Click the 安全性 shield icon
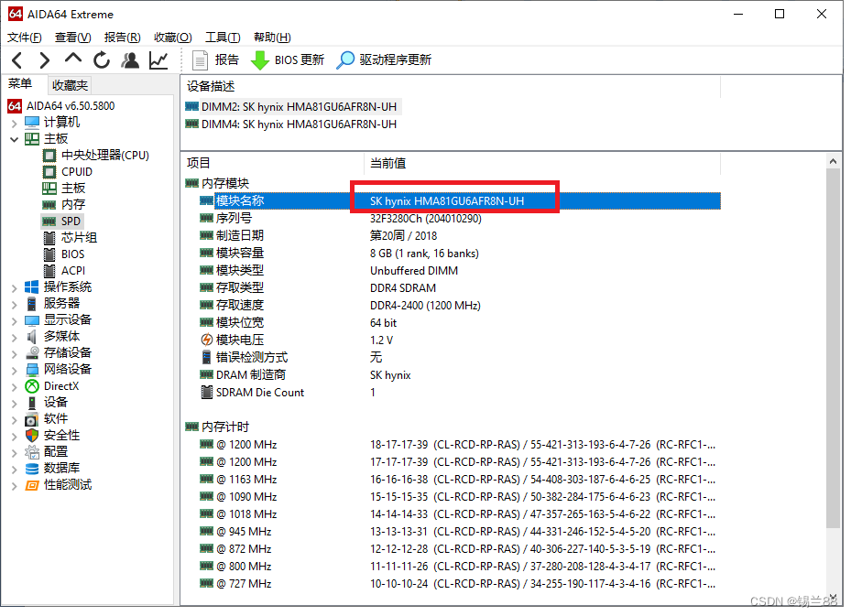 click(x=32, y=436)
